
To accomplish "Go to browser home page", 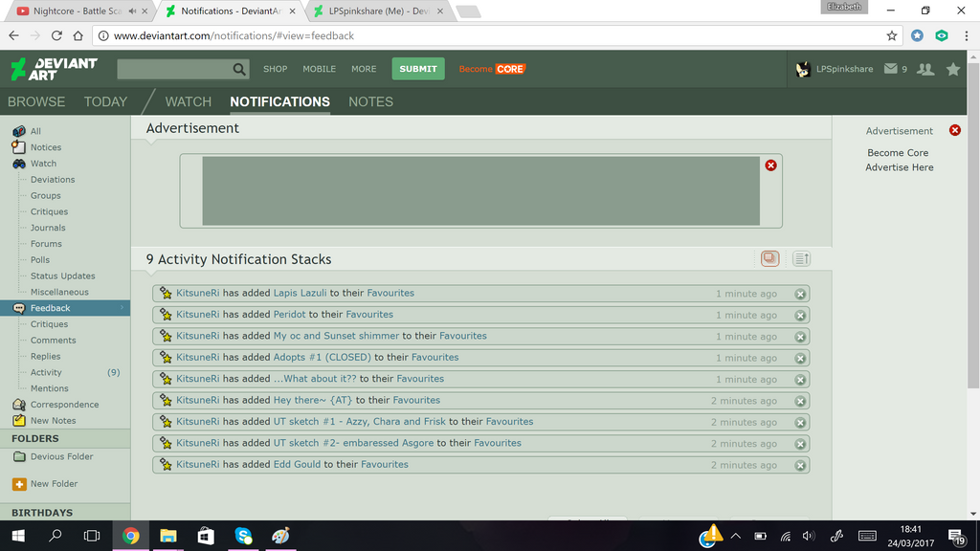I will click(x=78, y=35).
